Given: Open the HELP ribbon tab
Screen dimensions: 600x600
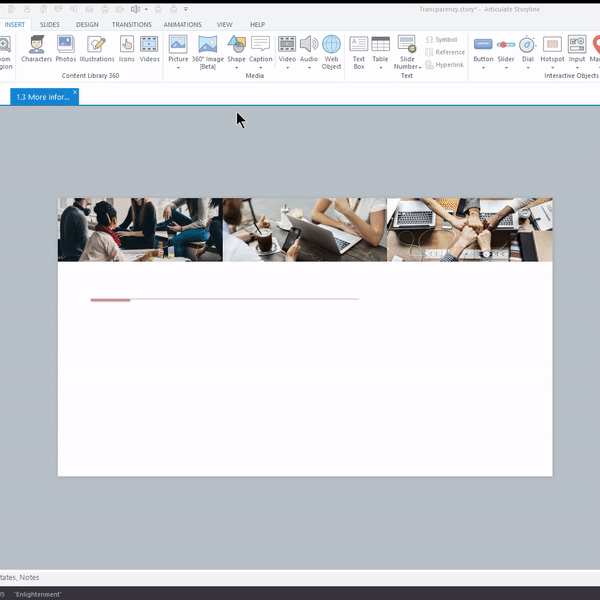Looking at the screenshot, I should coord(258,24).
